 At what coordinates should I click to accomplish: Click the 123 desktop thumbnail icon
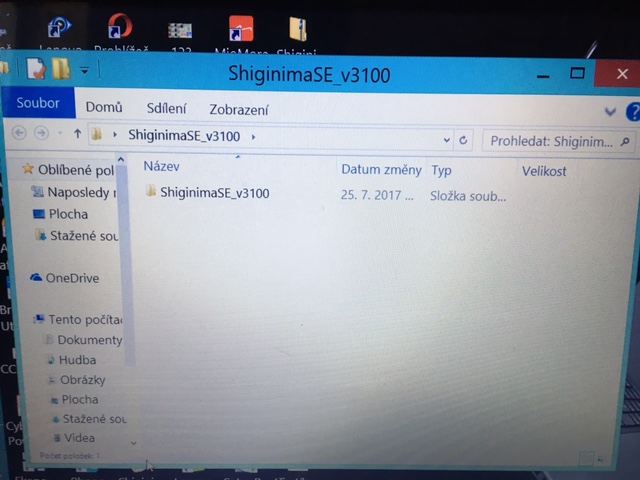point(180,31)
